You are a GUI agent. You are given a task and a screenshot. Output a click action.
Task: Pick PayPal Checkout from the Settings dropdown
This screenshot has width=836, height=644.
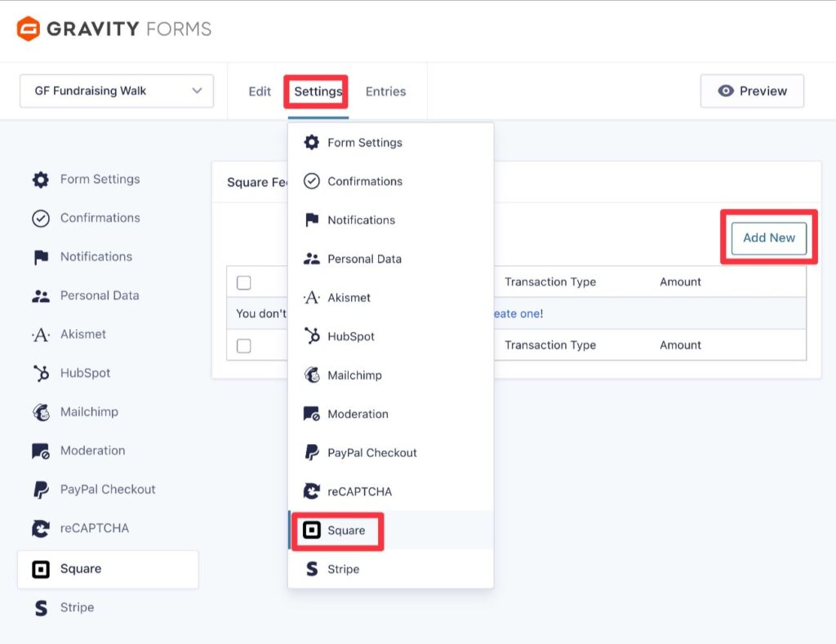(x=391, y=453)
